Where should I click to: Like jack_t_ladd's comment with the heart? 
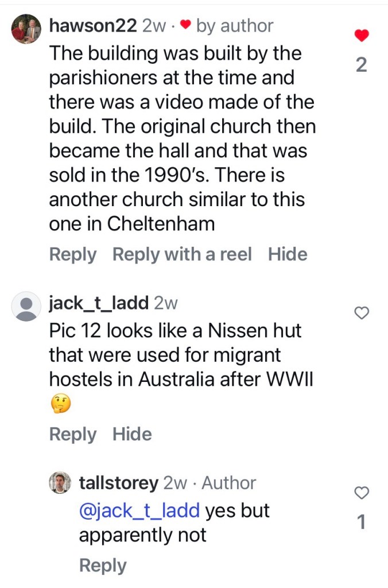362,313
